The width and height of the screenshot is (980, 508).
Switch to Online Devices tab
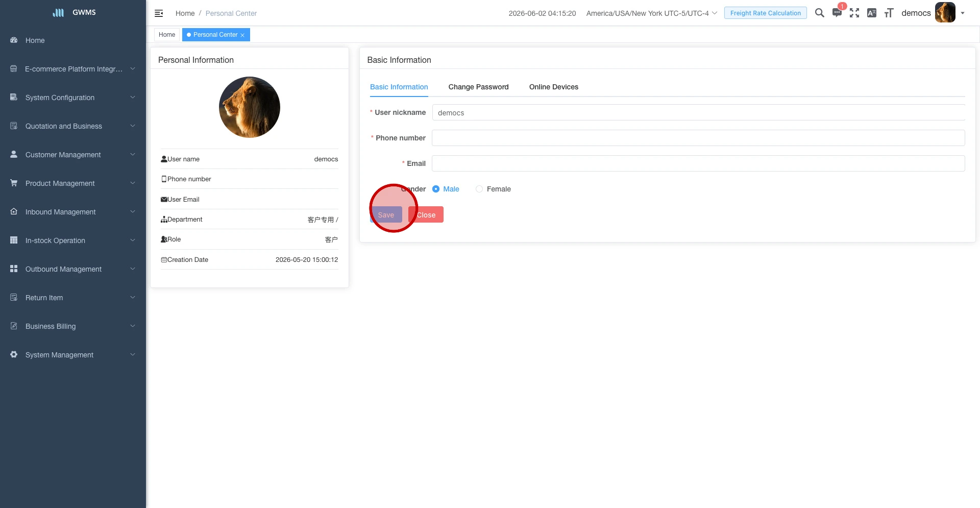pos(554,87)
